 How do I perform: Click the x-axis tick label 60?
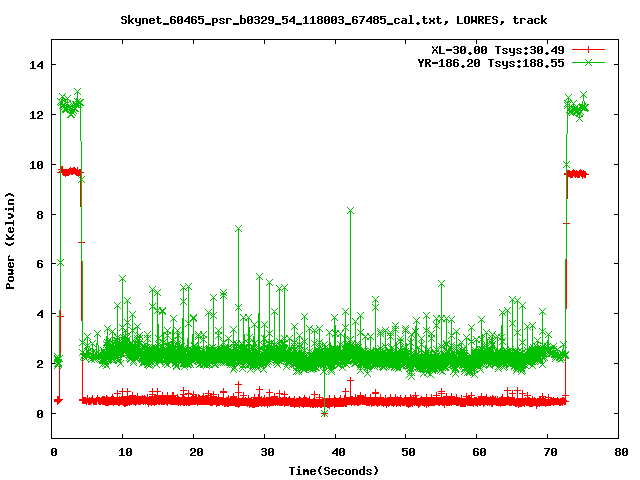(480, 452)
